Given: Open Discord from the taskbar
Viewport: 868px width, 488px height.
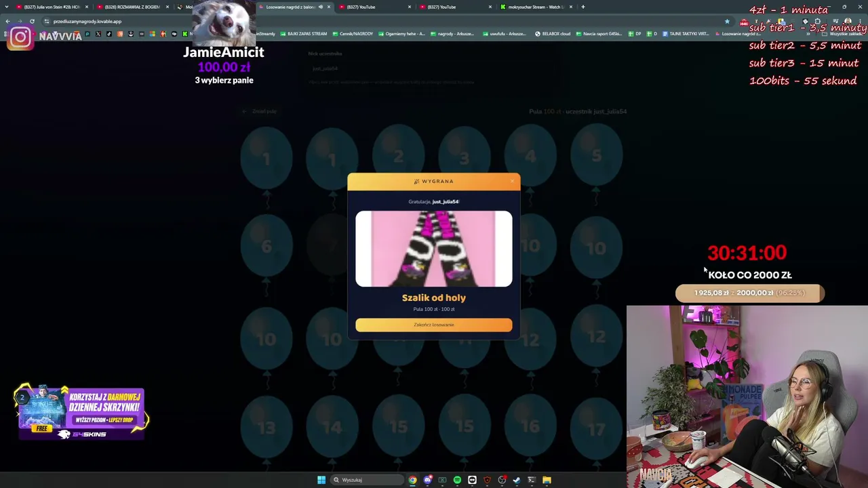Looking at the screenshot, I should click(427, 480).
